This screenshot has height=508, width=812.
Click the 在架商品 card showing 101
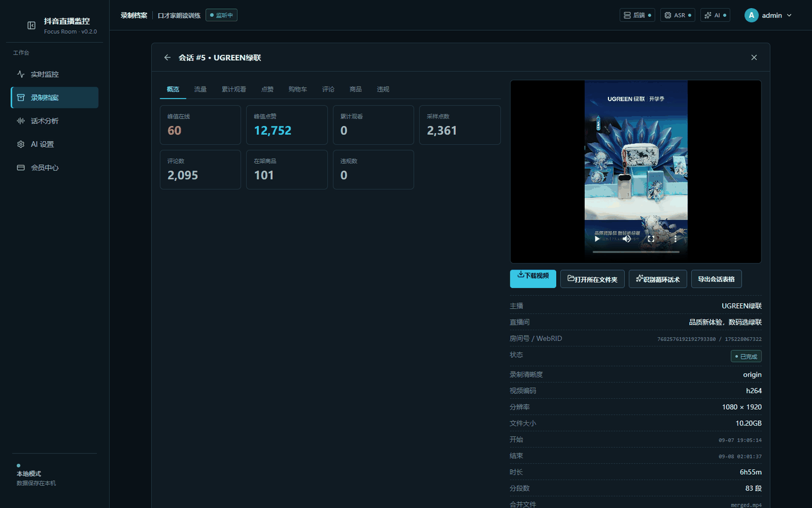(x=287, y=170)
